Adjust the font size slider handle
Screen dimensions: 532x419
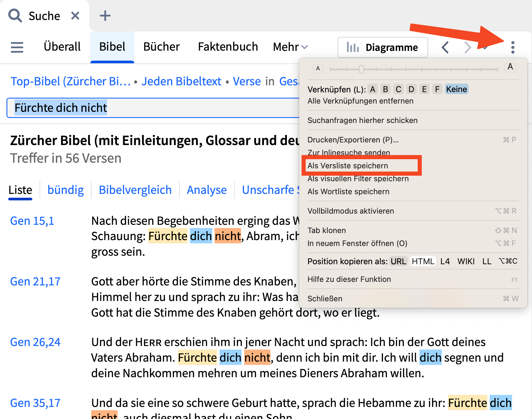point(361,69)
